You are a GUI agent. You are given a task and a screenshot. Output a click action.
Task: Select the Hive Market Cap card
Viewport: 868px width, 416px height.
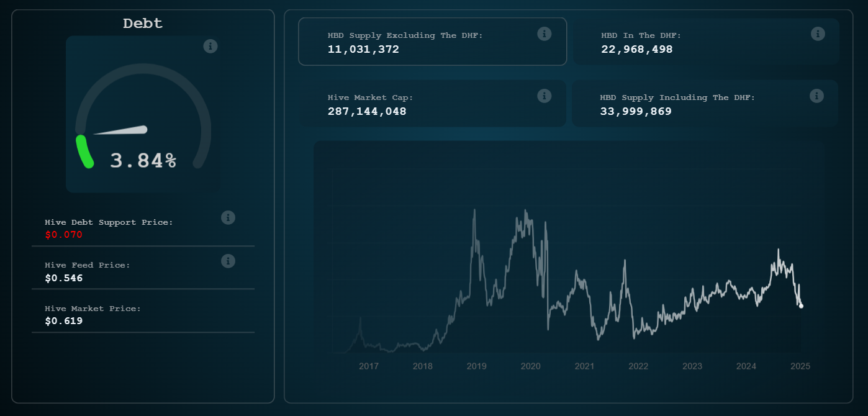click(x=433, y=104)
